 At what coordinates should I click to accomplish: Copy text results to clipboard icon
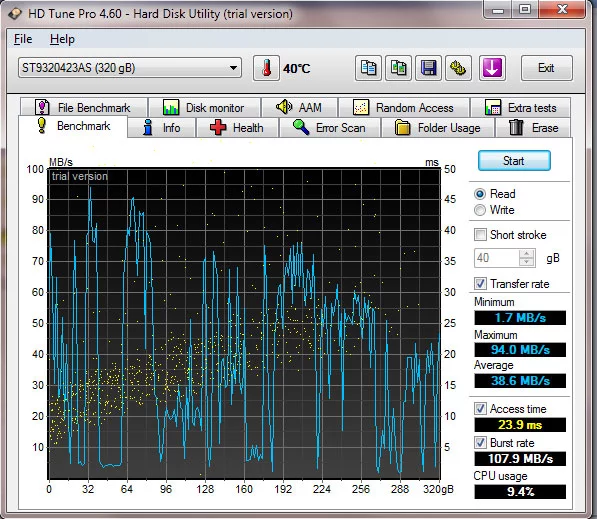(368, 68)
